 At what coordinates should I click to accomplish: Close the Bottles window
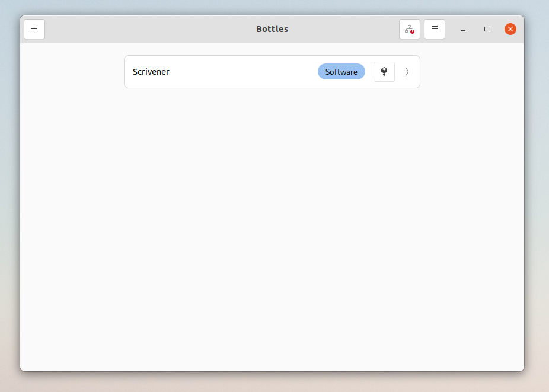click(x=510, y=29)
